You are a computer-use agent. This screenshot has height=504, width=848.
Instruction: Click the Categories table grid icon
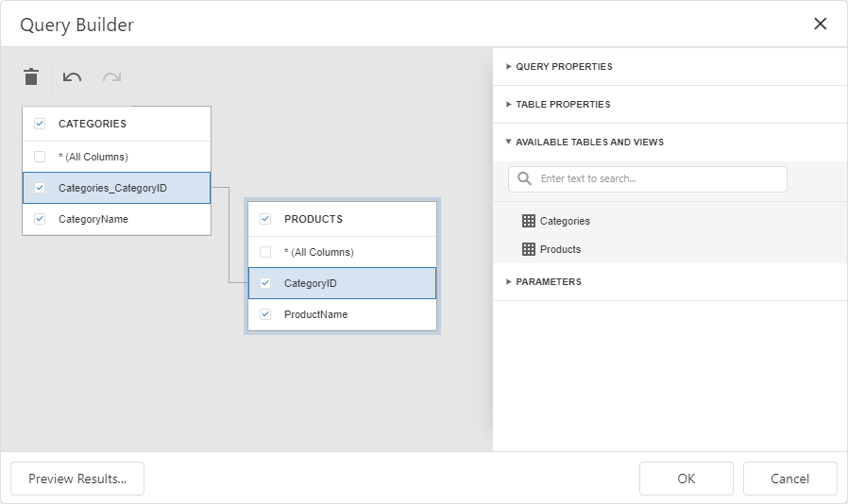(529, 221)
